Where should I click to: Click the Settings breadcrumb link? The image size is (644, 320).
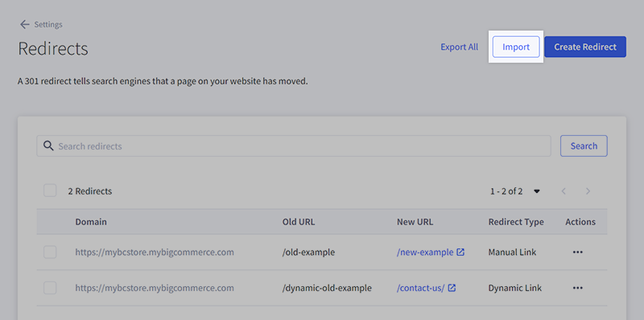click(48, 25)
